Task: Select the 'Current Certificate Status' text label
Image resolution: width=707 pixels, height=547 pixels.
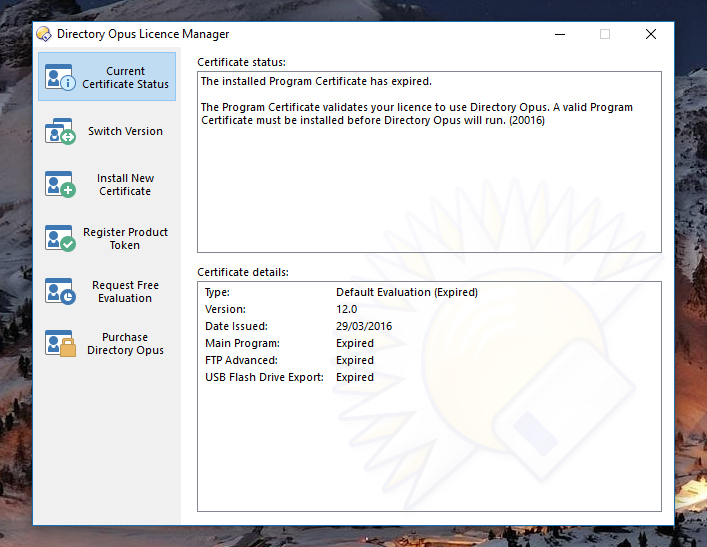Action: pos(126,78)
